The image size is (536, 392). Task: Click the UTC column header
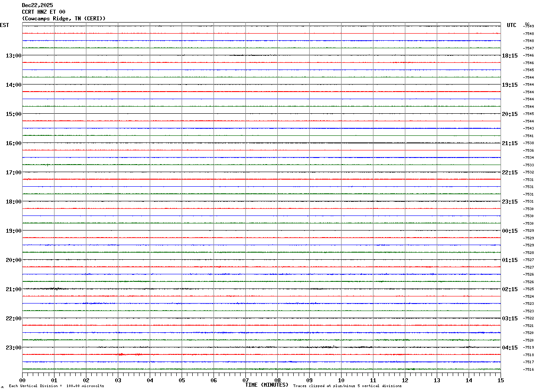[512, 25]
